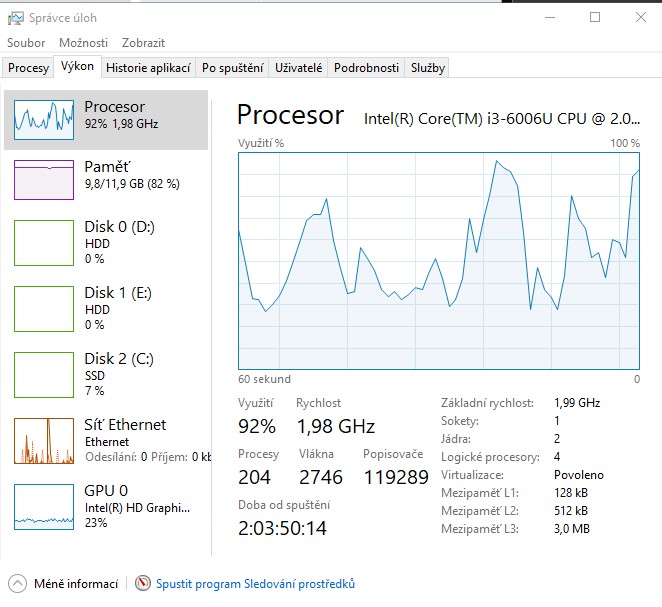Click the 60 sekund axis label
Viewport: 662px width, 607px height.
pyautogui.click(x=264, y=379)
